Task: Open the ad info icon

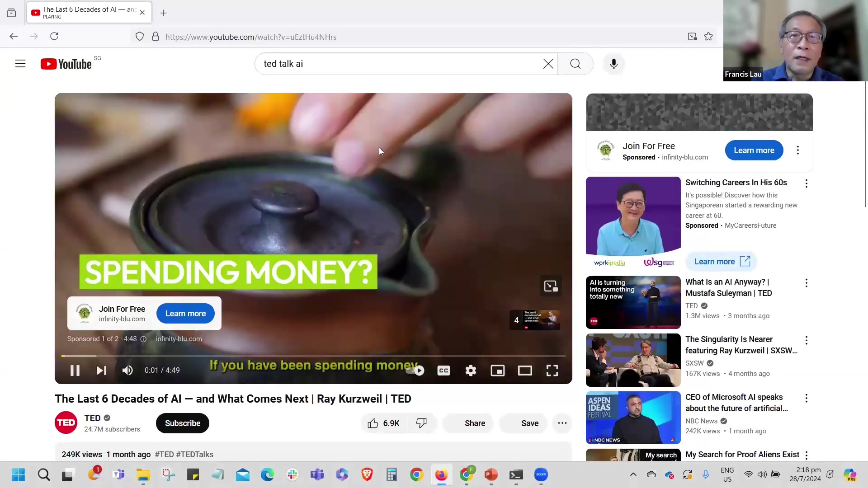Action: point(143,339)
